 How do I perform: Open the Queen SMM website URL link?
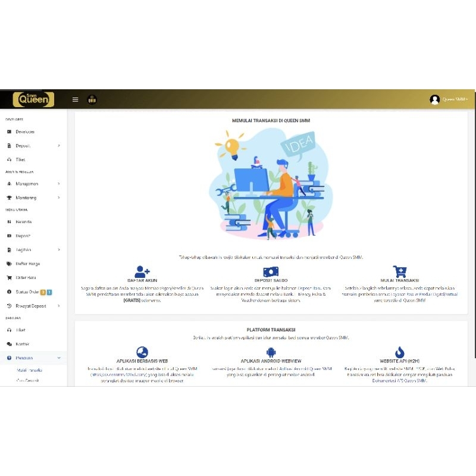coord(119,375)
